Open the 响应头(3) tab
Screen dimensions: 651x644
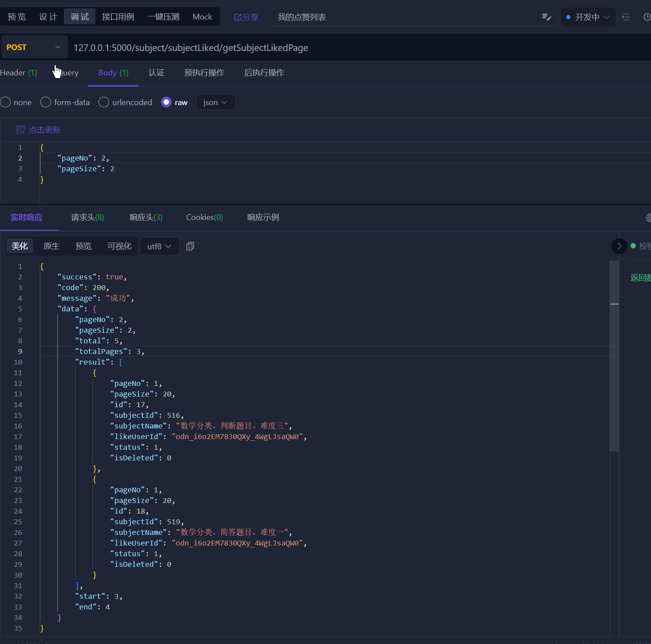146,217
